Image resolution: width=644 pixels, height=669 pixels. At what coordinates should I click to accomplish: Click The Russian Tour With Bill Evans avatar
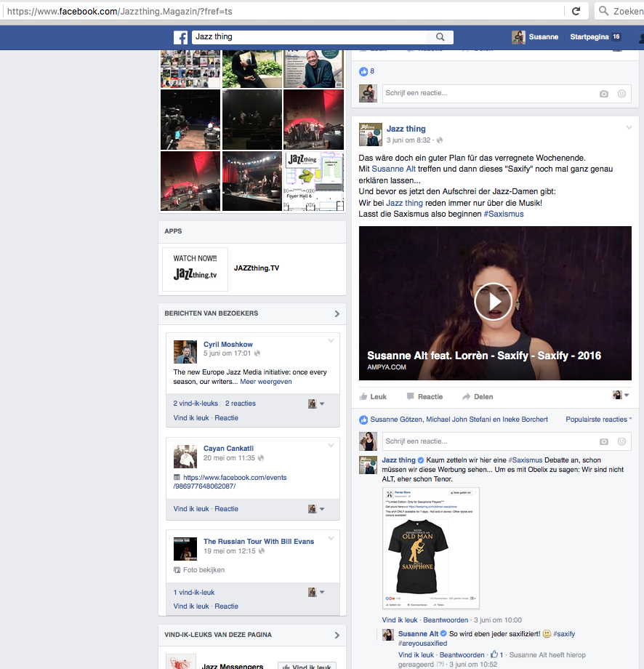[185, 549]
